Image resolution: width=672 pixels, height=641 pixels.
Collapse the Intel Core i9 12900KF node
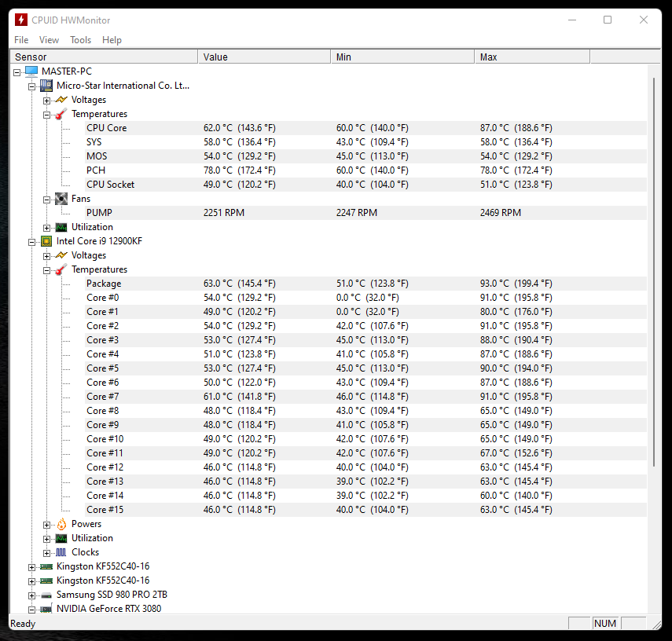point(31,242)
